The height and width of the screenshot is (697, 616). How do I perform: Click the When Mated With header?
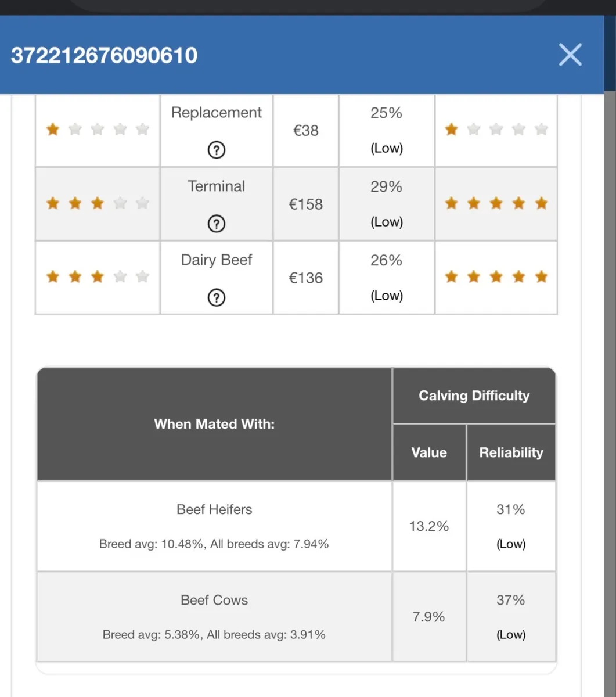pos(214,424)
